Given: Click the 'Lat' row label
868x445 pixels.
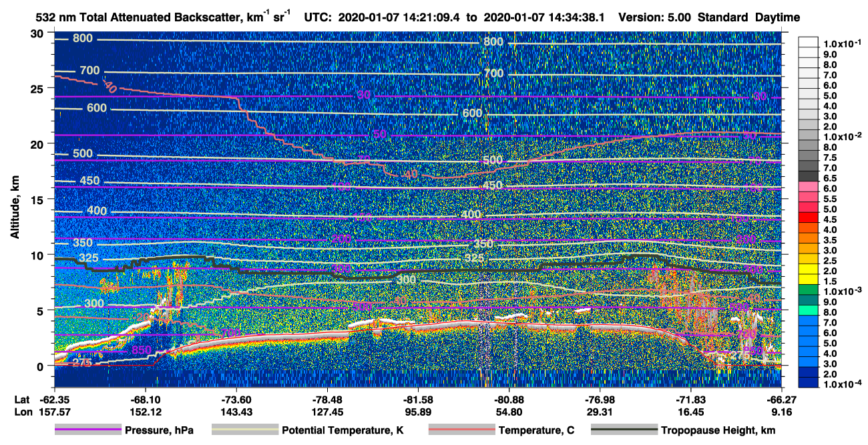Looking at the screenshot, I should click(x=23, y=400).
